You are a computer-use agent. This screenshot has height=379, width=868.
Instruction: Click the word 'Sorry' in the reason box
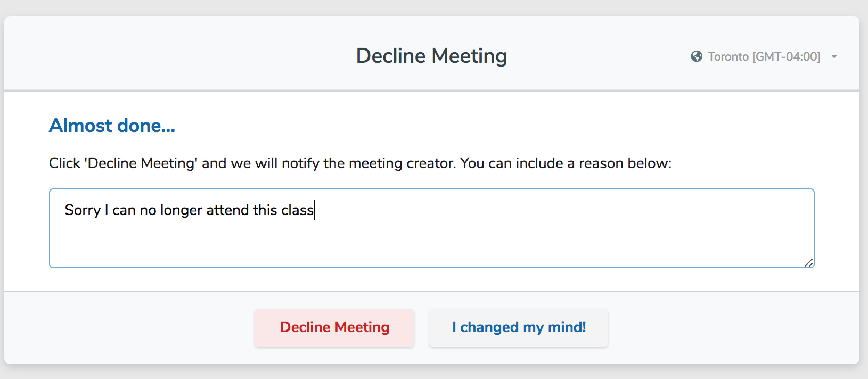(83, 210)
